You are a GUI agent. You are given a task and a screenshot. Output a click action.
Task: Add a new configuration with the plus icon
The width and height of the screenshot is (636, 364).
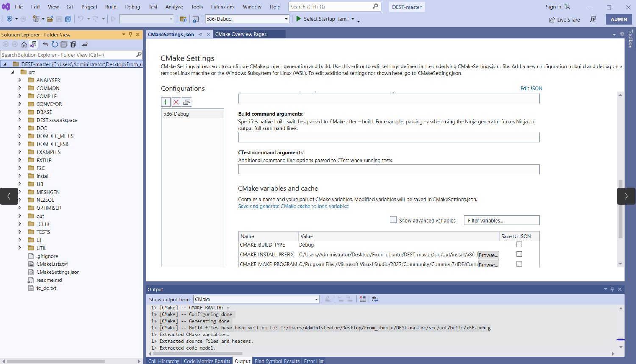[166, 102]
